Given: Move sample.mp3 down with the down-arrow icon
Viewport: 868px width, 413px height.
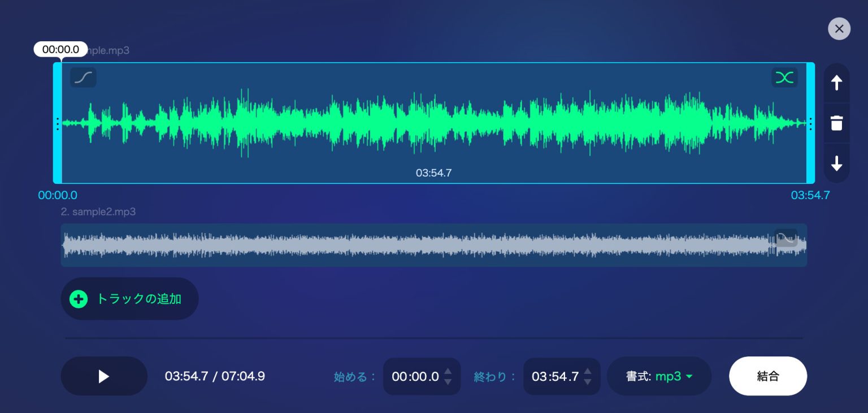Looking at the screenshot, I should pyautogui.click(x=837, y=164).
